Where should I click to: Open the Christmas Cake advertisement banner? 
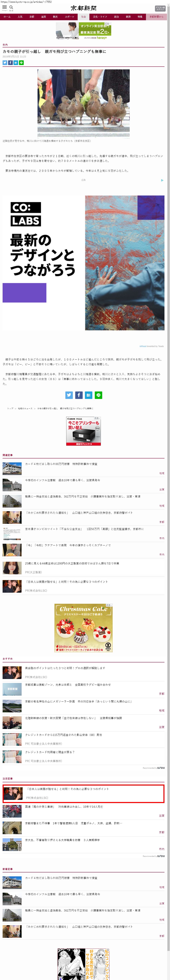83,628
